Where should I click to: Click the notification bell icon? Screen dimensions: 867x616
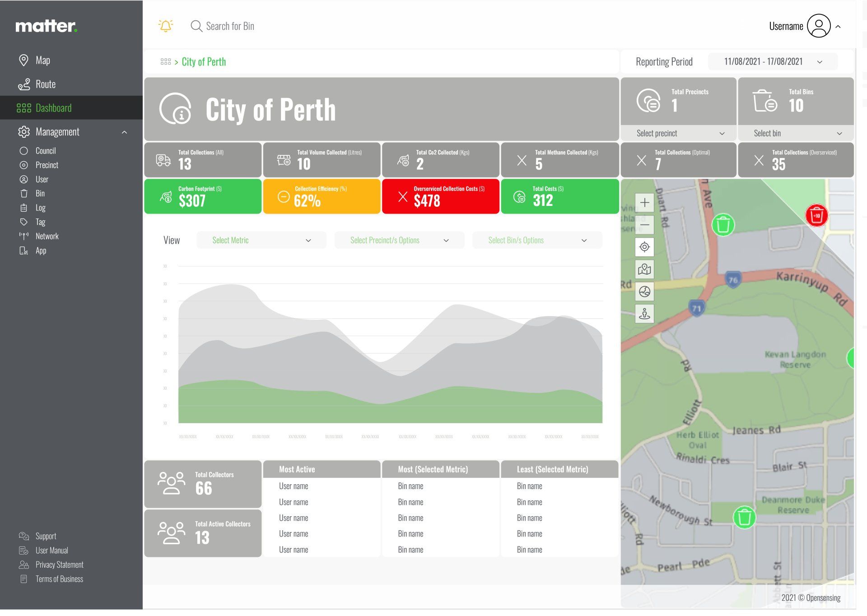tap(166, 26)
